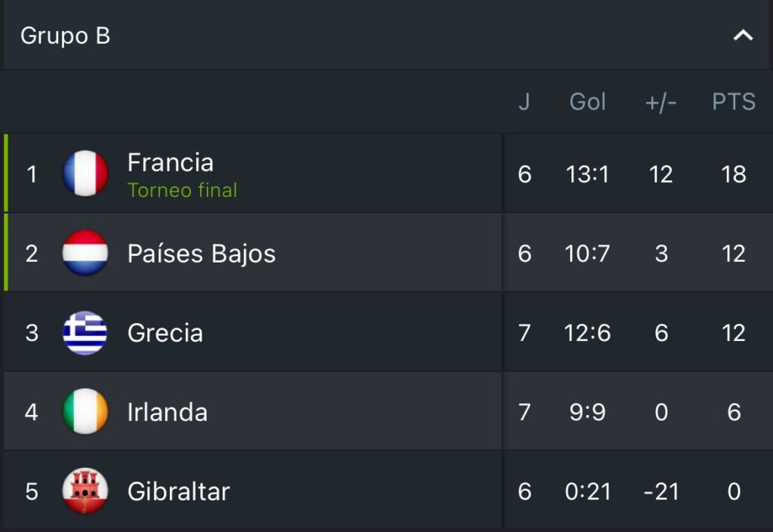
Task: Click France's 18 points value
Action: coord(734,174)
